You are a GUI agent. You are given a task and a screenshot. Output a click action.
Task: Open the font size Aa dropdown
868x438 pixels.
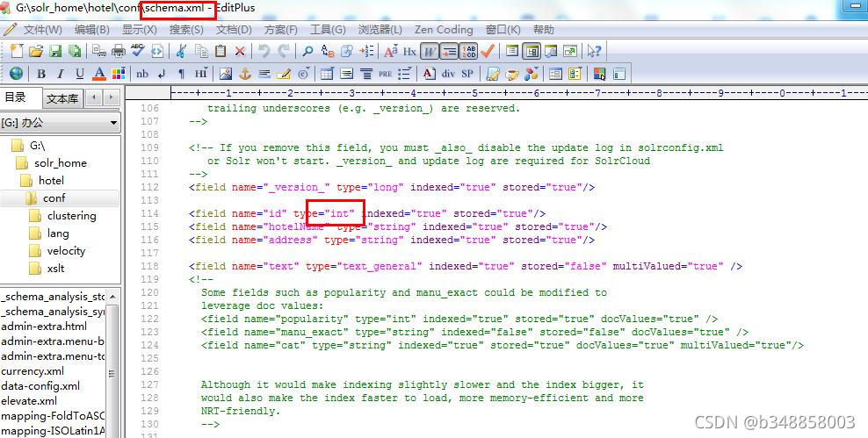[391, 51]
